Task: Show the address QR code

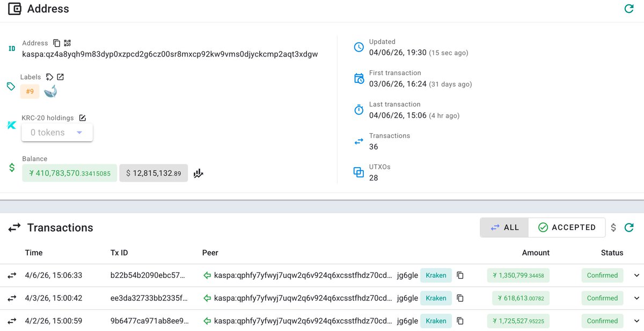Action: pos(68,43)
